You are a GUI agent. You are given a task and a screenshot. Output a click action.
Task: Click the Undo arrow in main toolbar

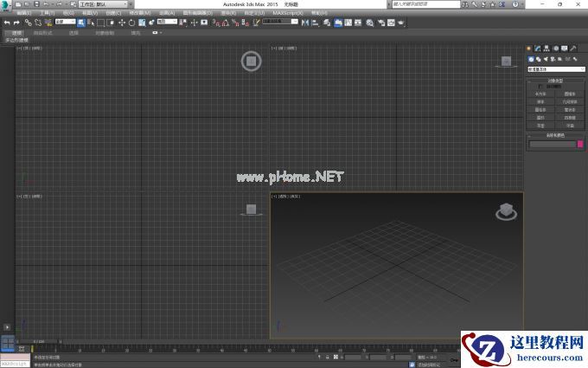tap(7, 23)
